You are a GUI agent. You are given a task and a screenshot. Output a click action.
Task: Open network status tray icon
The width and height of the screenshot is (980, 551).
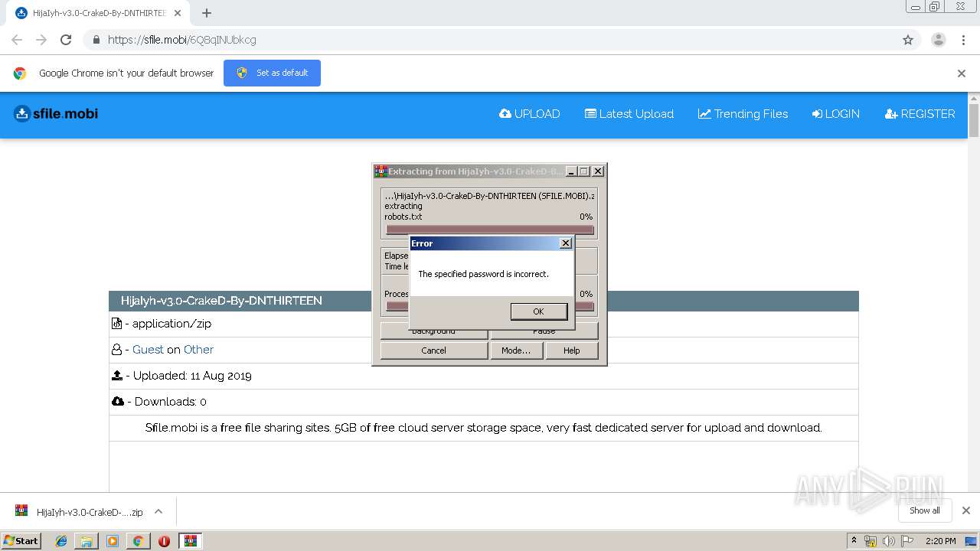pyautogui.click(x=871, y=541)
